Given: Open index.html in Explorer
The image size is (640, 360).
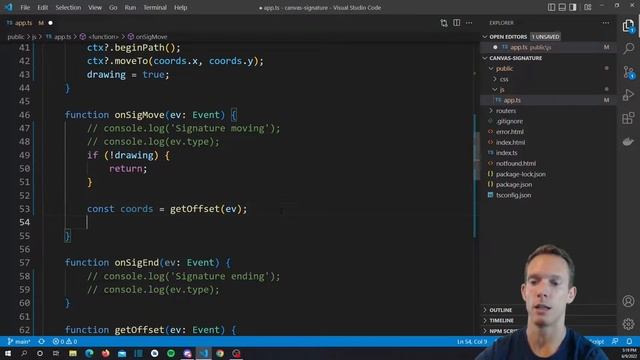Looking at the screenshot, I should click(x=510, y=142).
